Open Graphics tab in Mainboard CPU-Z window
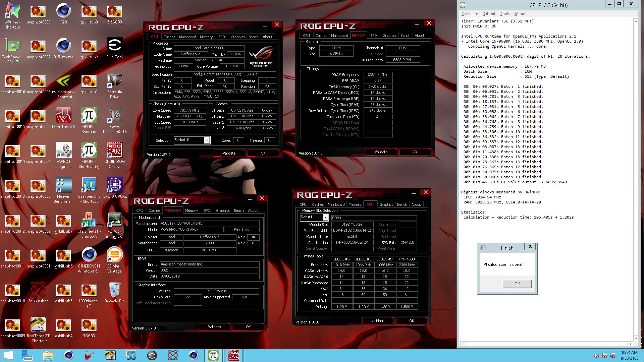 click(x=223, y=210)
